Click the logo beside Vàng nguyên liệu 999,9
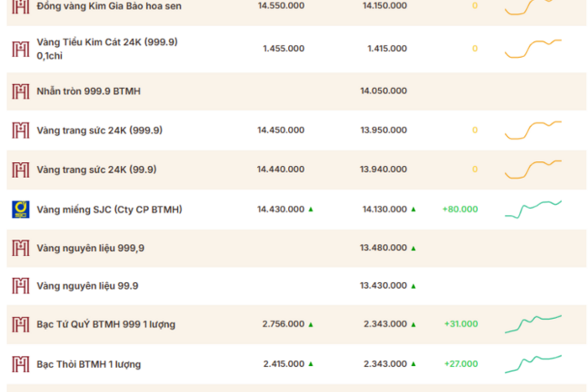 (21, 248)
